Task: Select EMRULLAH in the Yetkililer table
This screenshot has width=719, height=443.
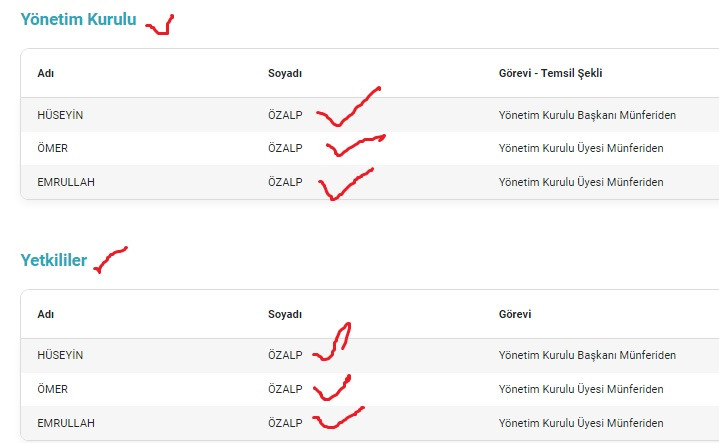Action: pyautogui.click(x=66, y=423)
